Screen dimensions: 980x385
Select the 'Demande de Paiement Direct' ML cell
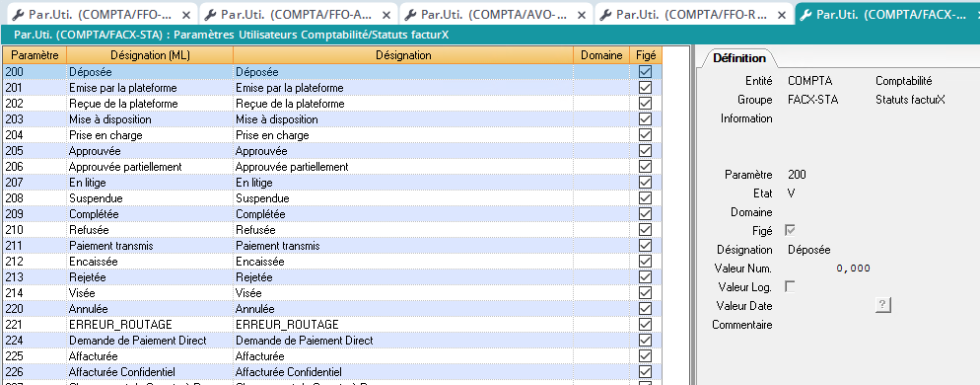click(x=150, y=340)
